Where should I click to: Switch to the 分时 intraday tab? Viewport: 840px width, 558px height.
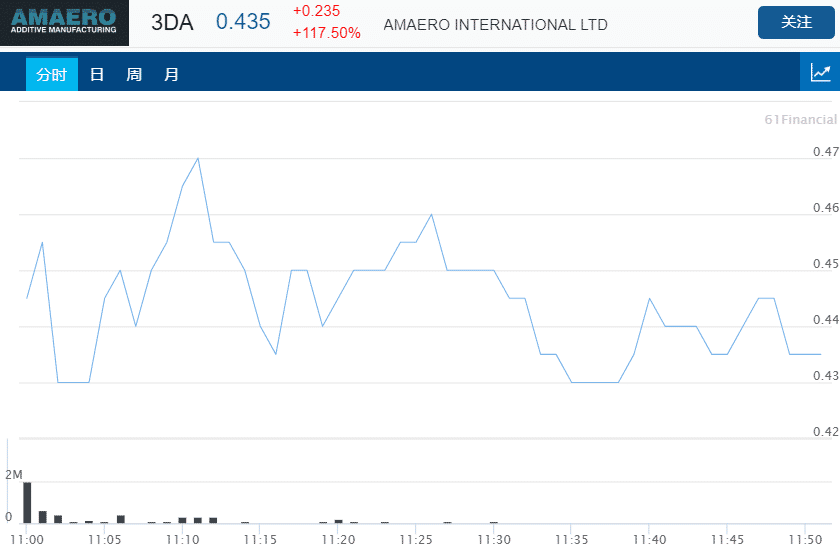(52, 74)
